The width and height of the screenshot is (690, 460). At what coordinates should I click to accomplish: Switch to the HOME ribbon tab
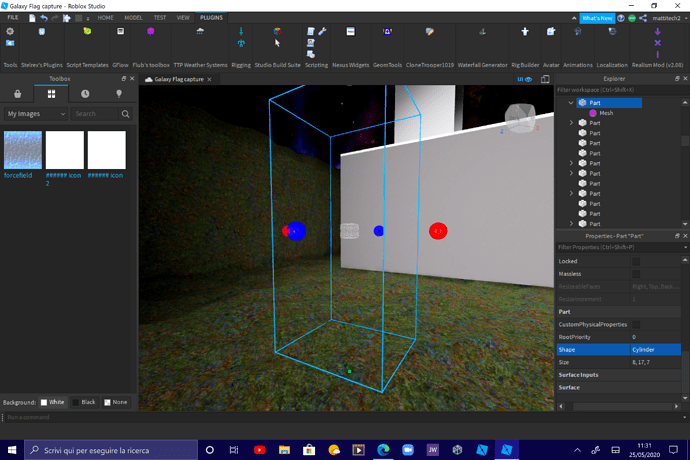[x=106, y=18]
